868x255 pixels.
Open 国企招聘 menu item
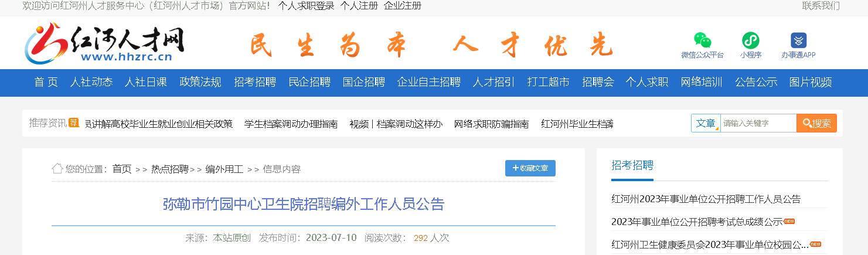tap(364, 82)
